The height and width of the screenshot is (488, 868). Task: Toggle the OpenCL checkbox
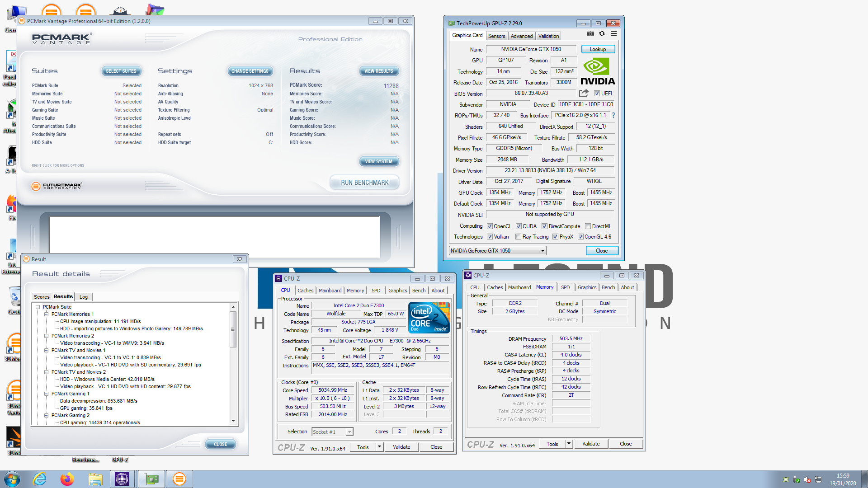490,226
